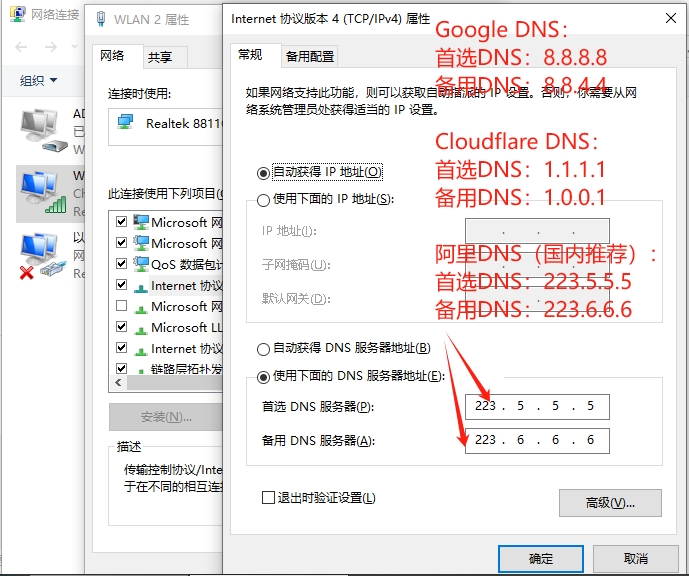
Task: Enable the unchecked Microsoft network item checkbox
Action: pos(122,306)
